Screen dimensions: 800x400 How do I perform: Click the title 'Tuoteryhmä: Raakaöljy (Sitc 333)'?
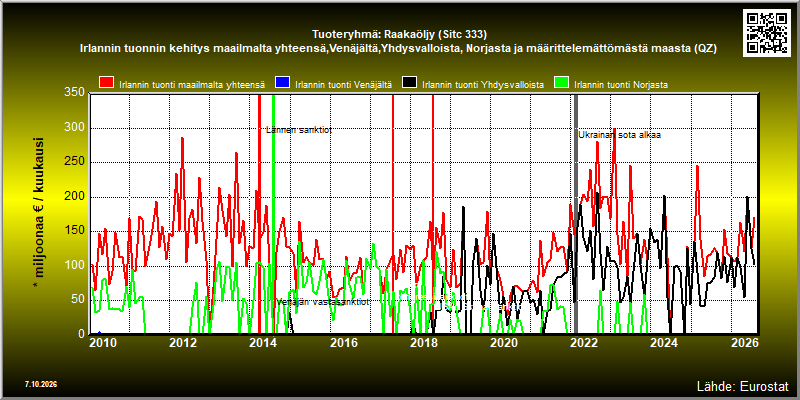(x=399, y=35)
